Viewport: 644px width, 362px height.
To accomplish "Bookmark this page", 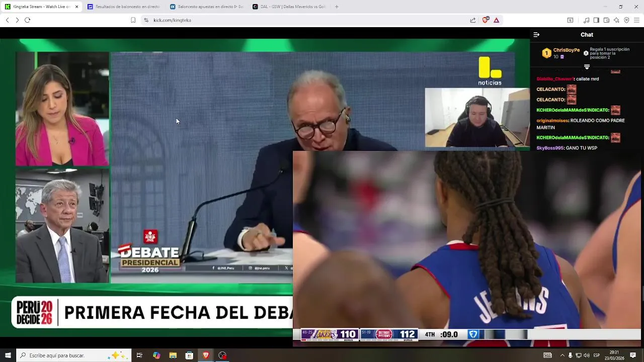I will click(133, 20).
